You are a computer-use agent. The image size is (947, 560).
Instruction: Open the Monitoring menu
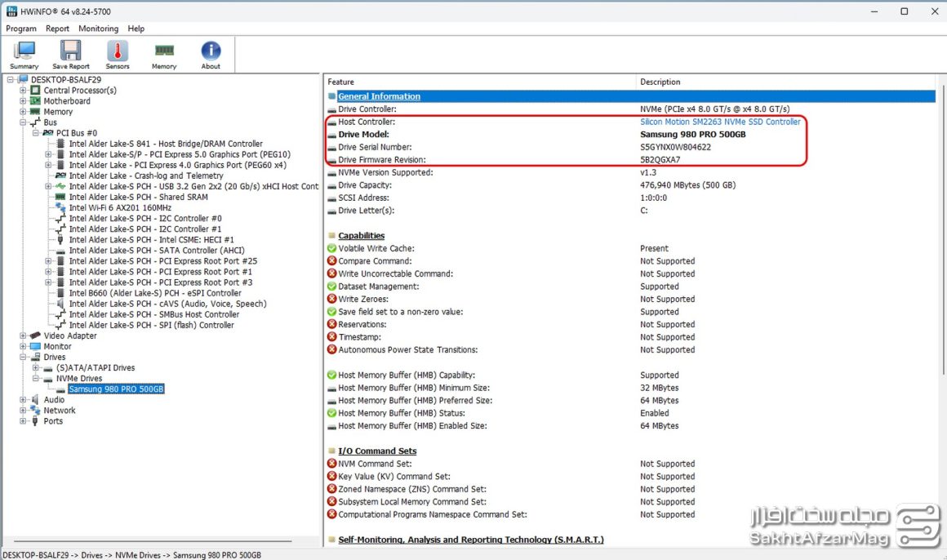98,29
